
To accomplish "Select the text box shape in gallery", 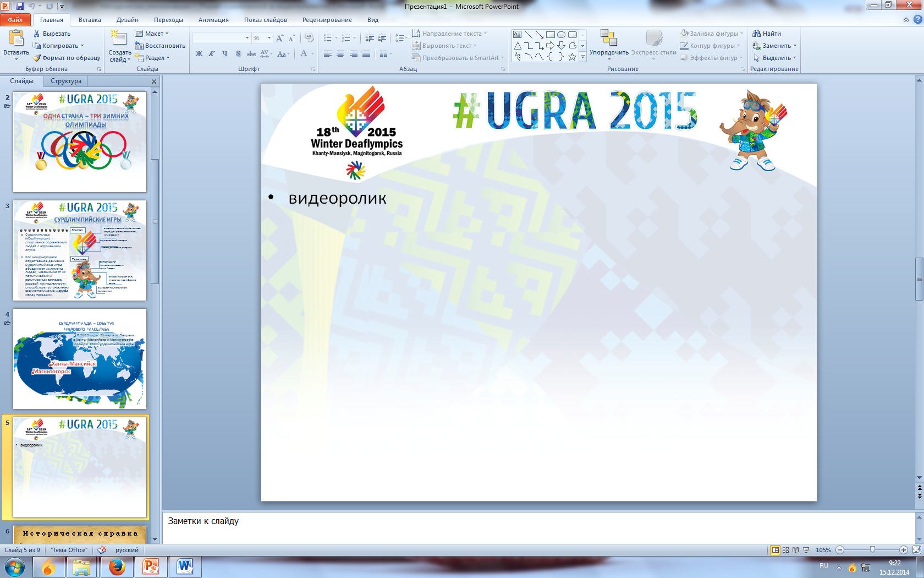I will (x=518, y=35).
